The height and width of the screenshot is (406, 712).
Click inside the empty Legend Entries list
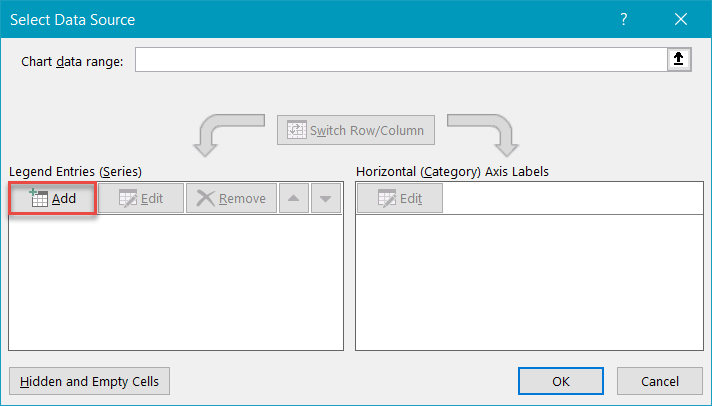click(175, 280)
